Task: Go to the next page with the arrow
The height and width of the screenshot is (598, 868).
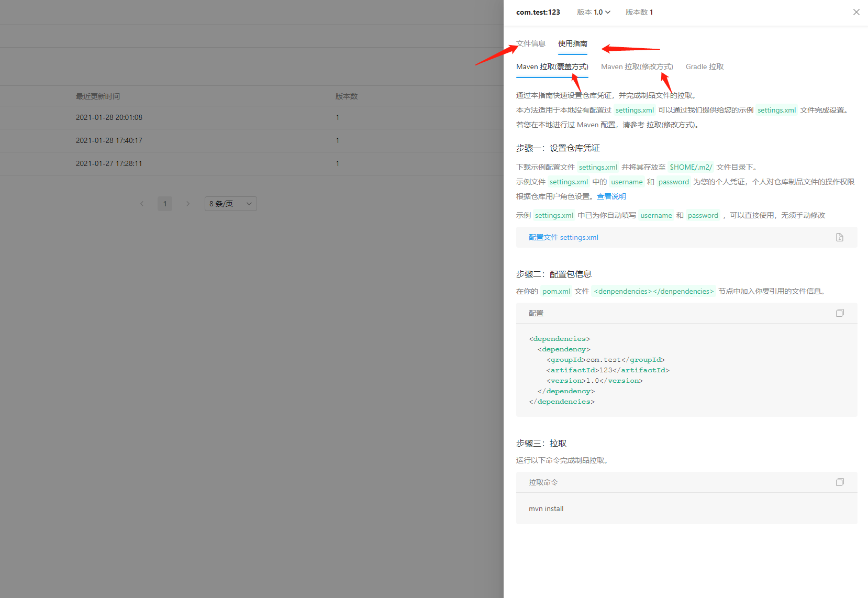Action: (188, 204)
